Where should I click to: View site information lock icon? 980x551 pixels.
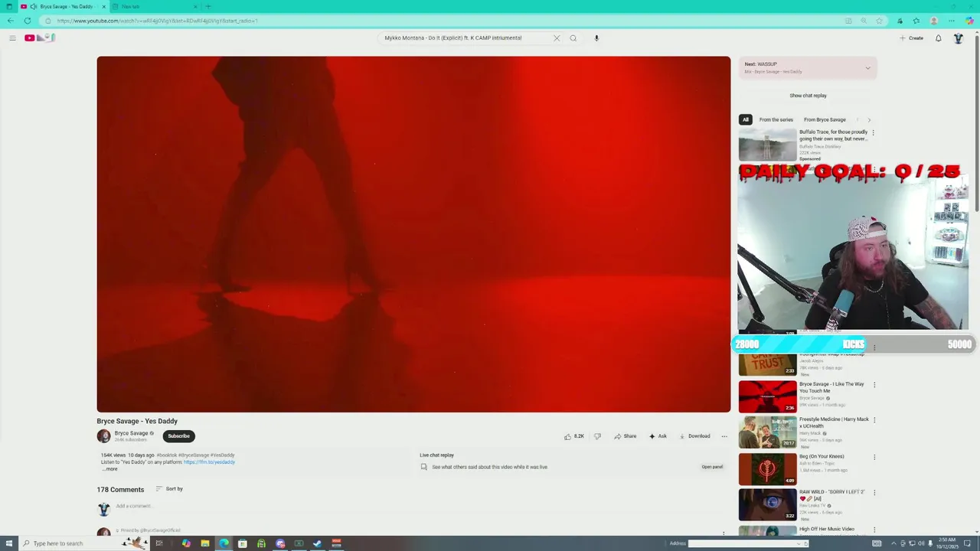pyautogui.click(x=47, y=21)
